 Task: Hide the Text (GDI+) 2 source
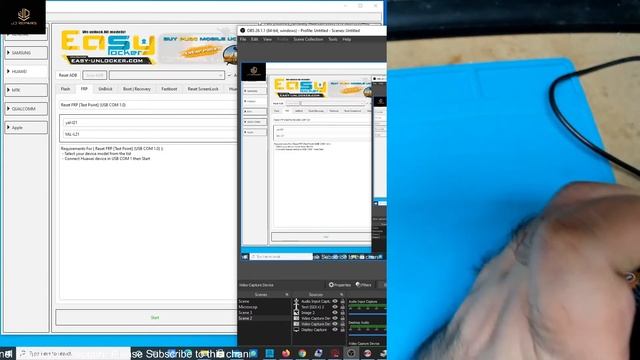[335, 307]
